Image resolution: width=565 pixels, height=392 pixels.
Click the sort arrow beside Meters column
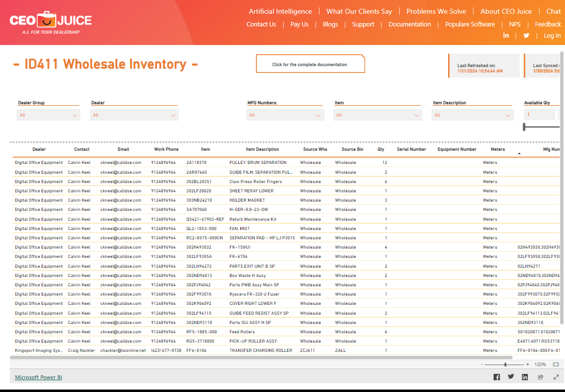(519, 154)
